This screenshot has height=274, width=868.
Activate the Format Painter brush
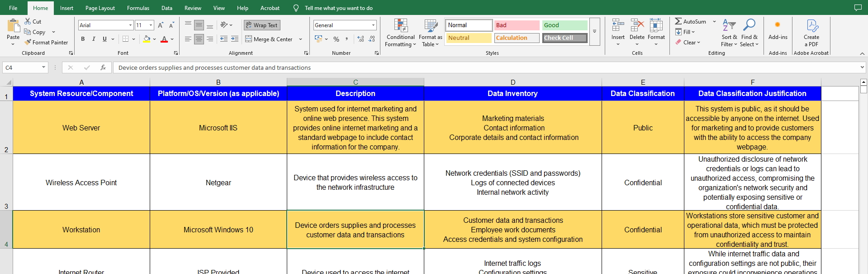(x=28, y=42)
